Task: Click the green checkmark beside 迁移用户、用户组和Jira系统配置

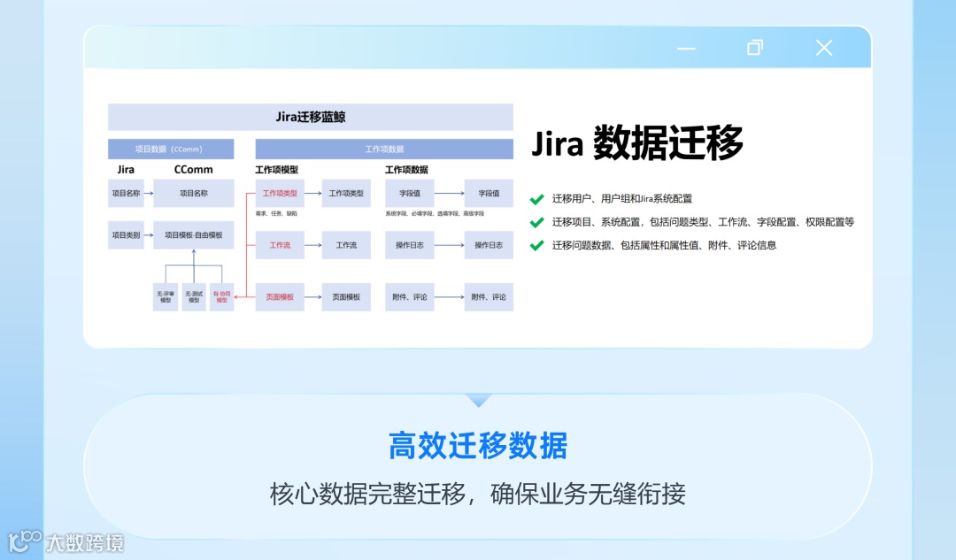Action: click(x=536, y=199)
